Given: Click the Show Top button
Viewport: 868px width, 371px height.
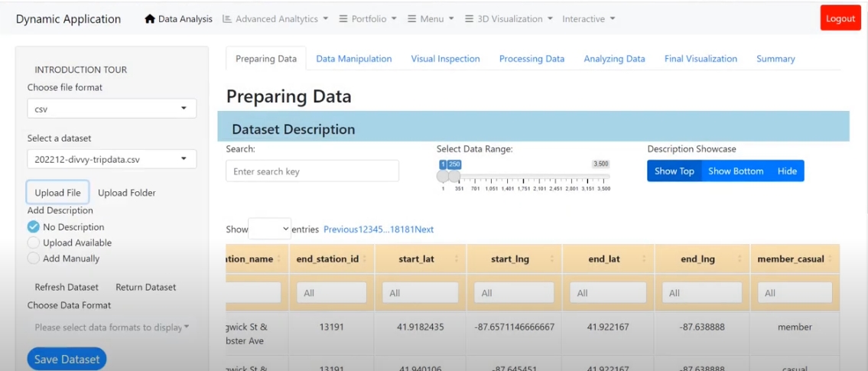Looking at the screenshot, I should pos(675,171).
